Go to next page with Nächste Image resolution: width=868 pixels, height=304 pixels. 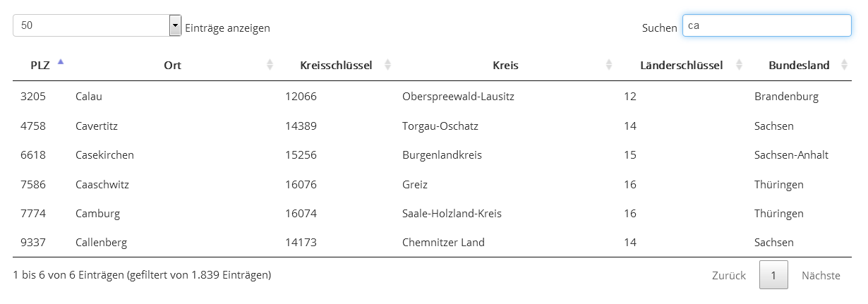tap(821, 275)
